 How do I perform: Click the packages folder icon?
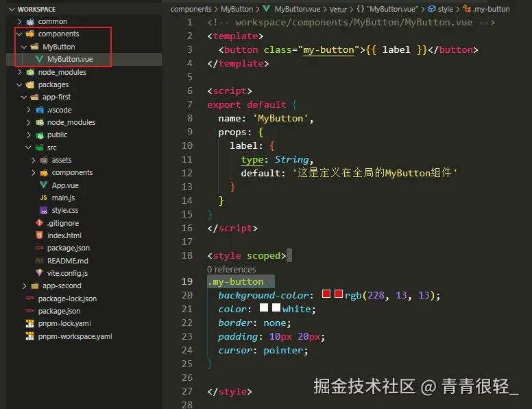coord(30,84)
